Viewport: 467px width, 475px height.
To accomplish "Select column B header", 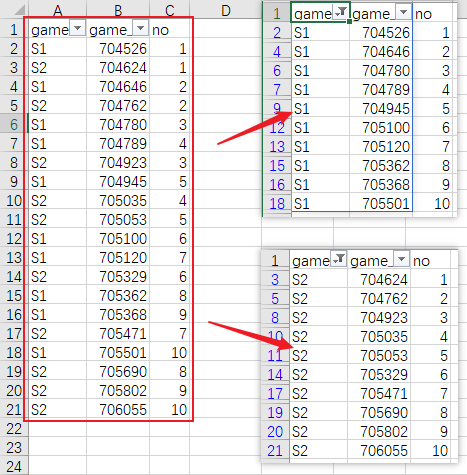I will coord(118,10).
